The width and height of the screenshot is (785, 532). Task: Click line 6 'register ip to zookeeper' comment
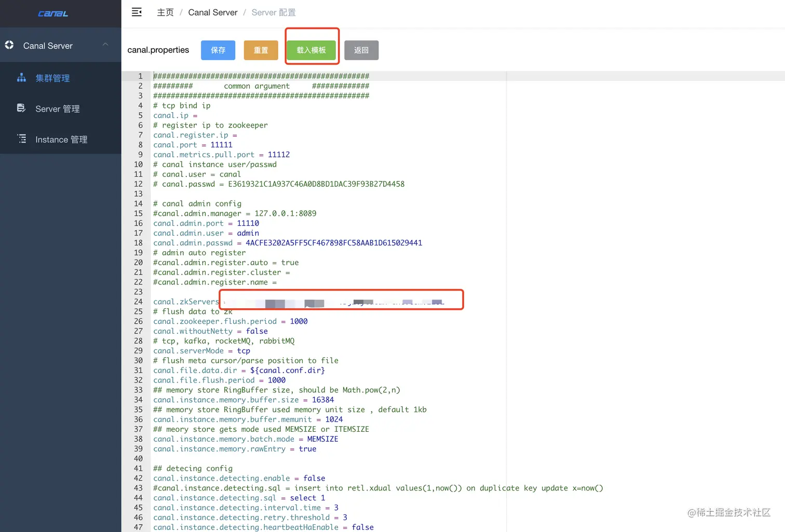pyautogui.click(x=210, y=125)
